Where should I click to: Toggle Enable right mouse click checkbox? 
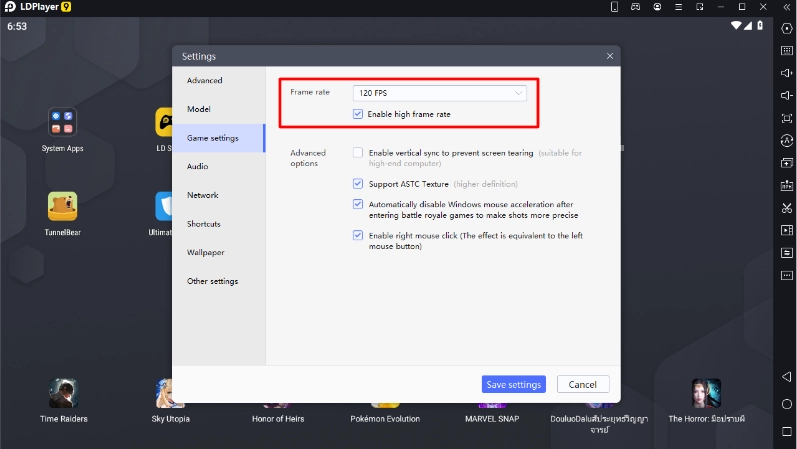[358, 236]
